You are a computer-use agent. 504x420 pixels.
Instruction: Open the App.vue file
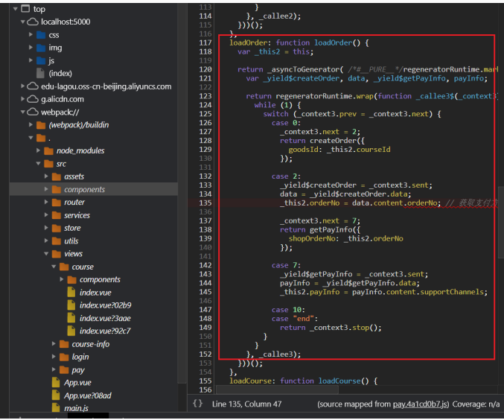pyautogui.click(x=77, y=383)
